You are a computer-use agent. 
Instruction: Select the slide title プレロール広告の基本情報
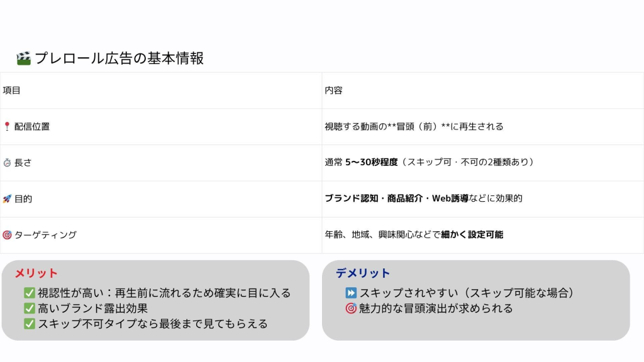click(119, 58)
